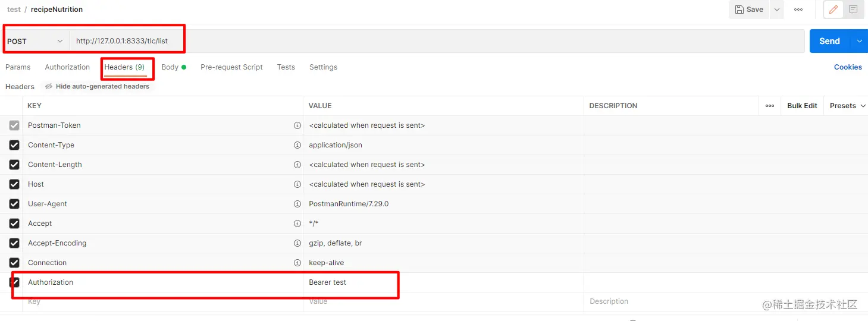Screen dimensions: 868x321
Task: Toggle the Accept-Encoding header checkbox
Action: pos(14,243)
